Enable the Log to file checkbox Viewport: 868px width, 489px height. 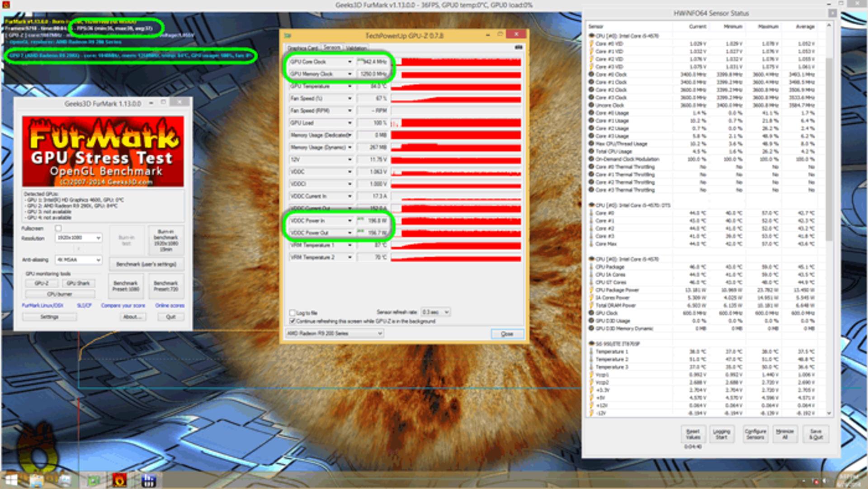tap(292, 313)
